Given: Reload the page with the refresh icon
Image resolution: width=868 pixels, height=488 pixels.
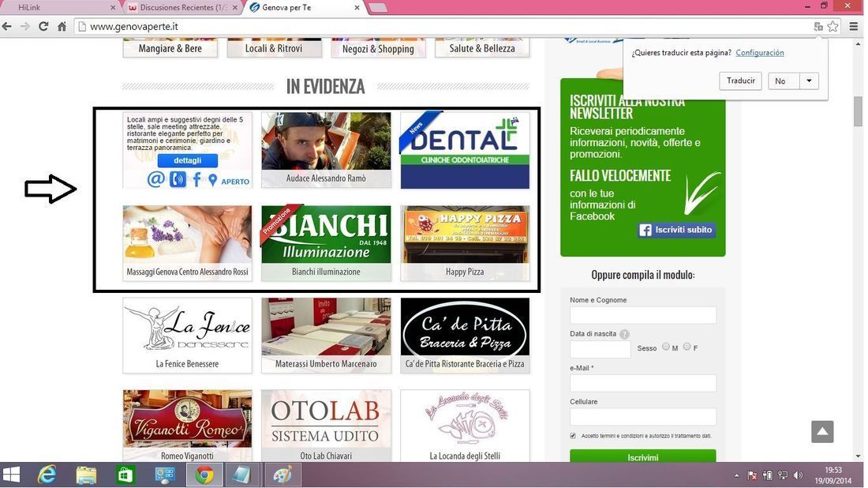Looking at the screenshot, I should pos(43,26).
